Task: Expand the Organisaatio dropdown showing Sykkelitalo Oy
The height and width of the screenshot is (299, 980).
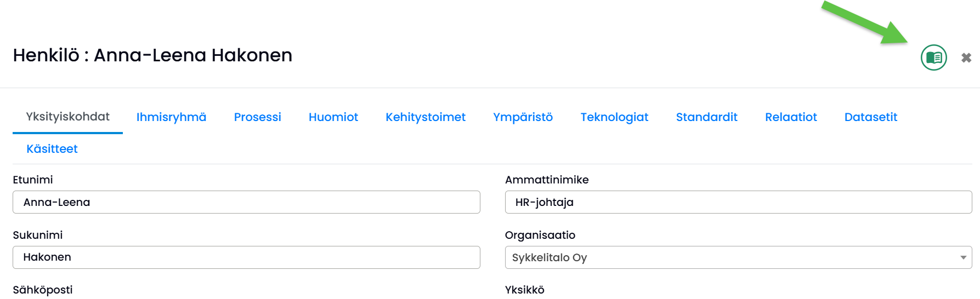Action: [738, 257]
